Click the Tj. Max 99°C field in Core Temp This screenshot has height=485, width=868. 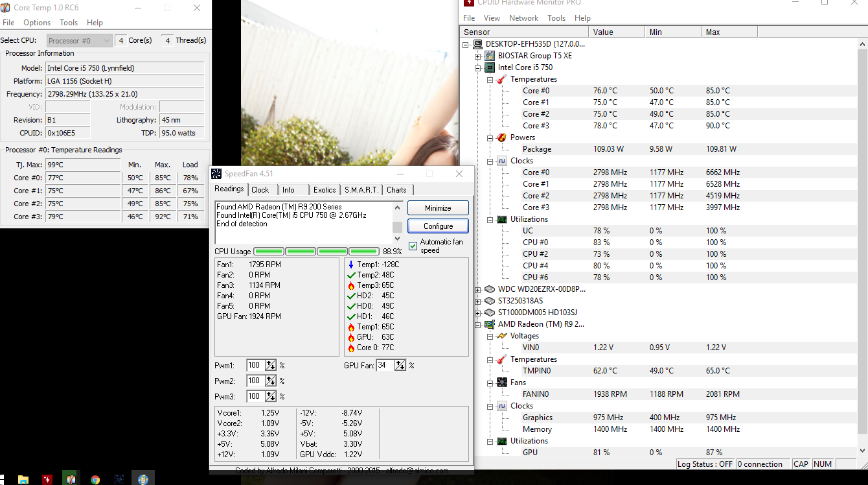[x=83, y=165]
